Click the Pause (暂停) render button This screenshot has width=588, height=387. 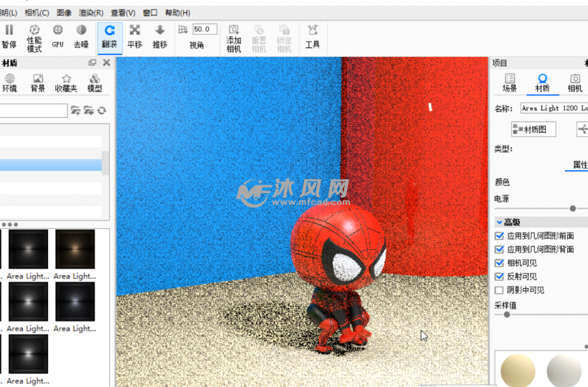click(9, 37)
